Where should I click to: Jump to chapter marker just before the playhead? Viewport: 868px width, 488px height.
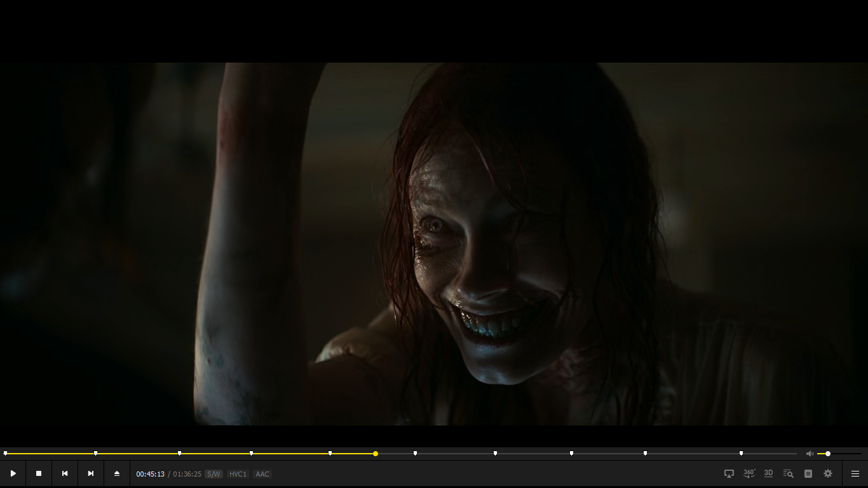click(x=330, y=453)
